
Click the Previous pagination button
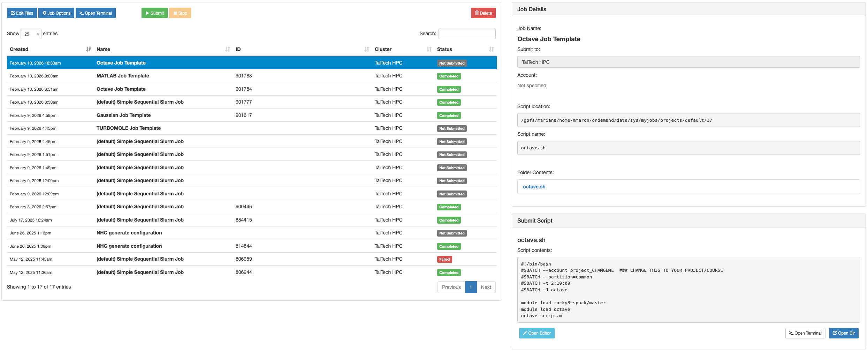(x=451, y=287)
